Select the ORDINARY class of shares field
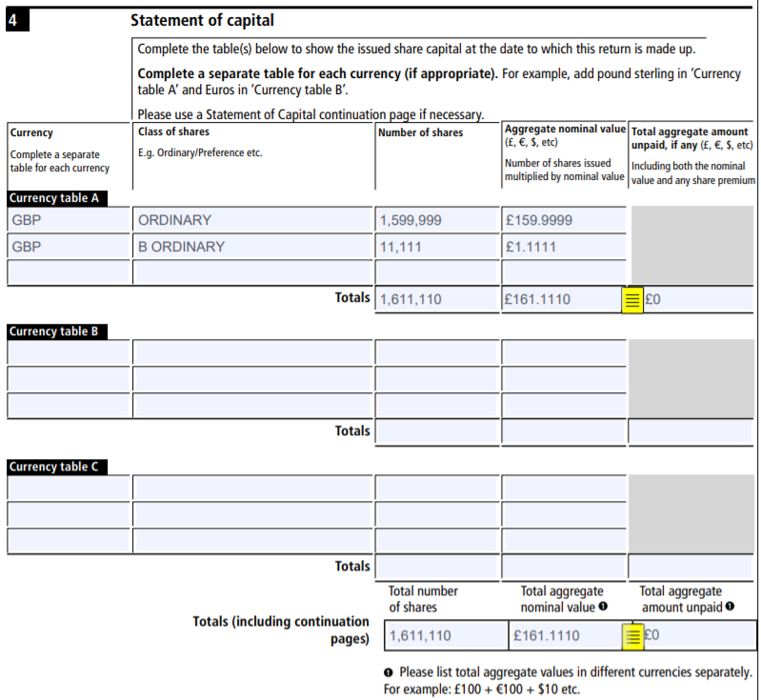 pyautogui.click(x=251, y=220)
